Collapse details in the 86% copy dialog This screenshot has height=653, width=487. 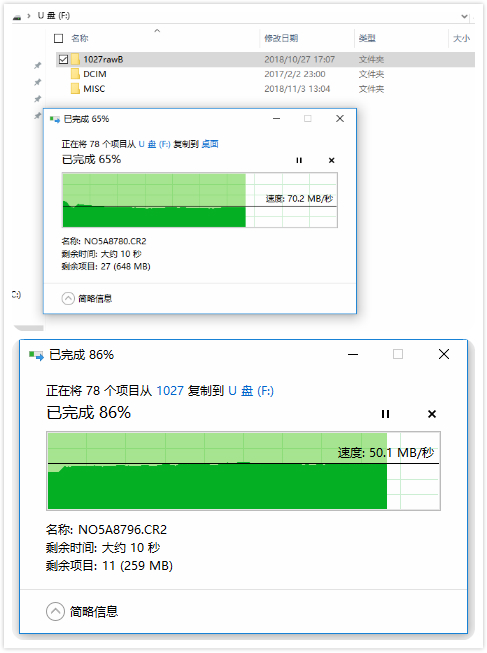point(55,612)
